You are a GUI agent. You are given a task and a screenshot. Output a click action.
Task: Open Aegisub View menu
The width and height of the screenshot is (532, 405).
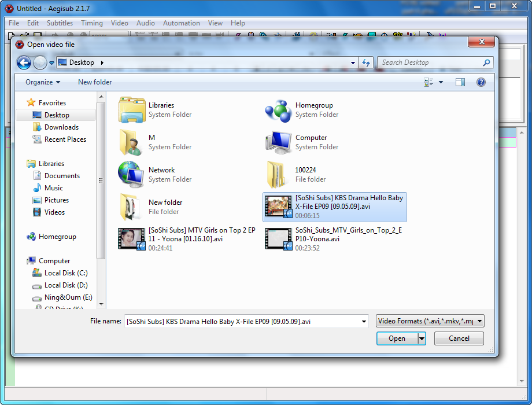[215, 23]
